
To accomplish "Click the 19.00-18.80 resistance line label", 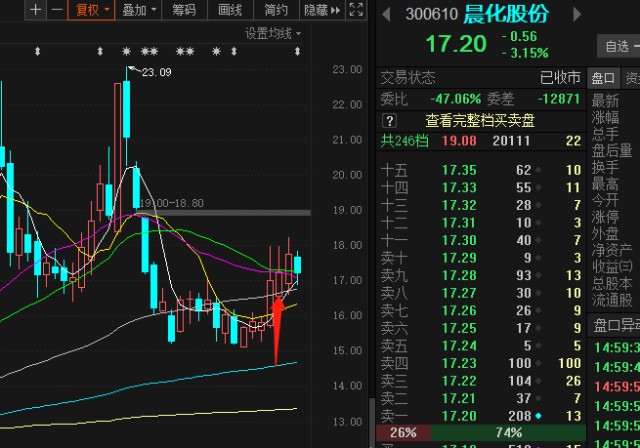I will pos(171,203).
